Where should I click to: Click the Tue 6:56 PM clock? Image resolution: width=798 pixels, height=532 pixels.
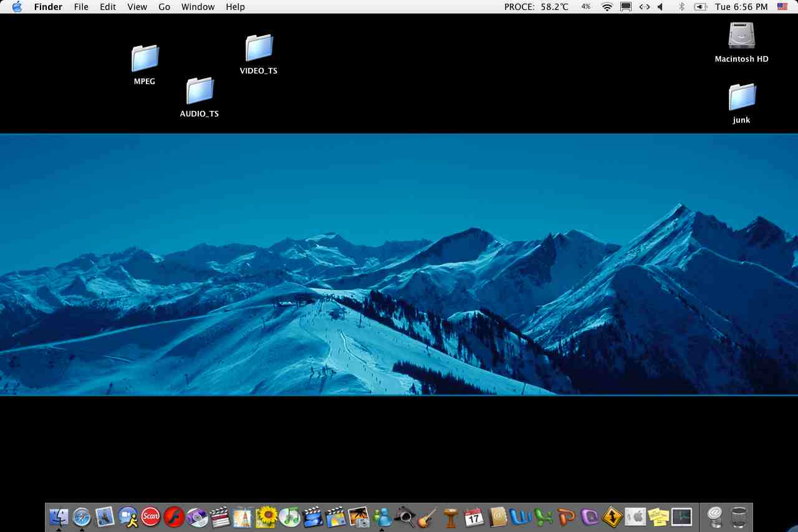pyautogui.click(x=741, y=7)
